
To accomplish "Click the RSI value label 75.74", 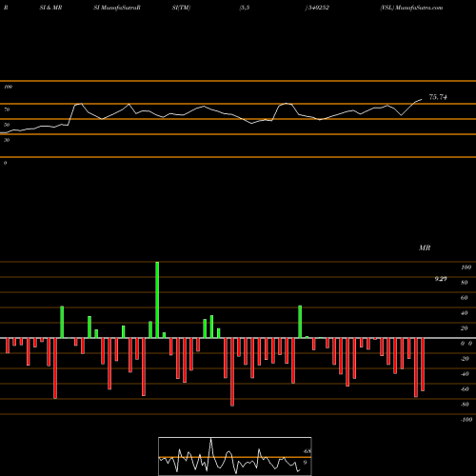I will 438,97.
